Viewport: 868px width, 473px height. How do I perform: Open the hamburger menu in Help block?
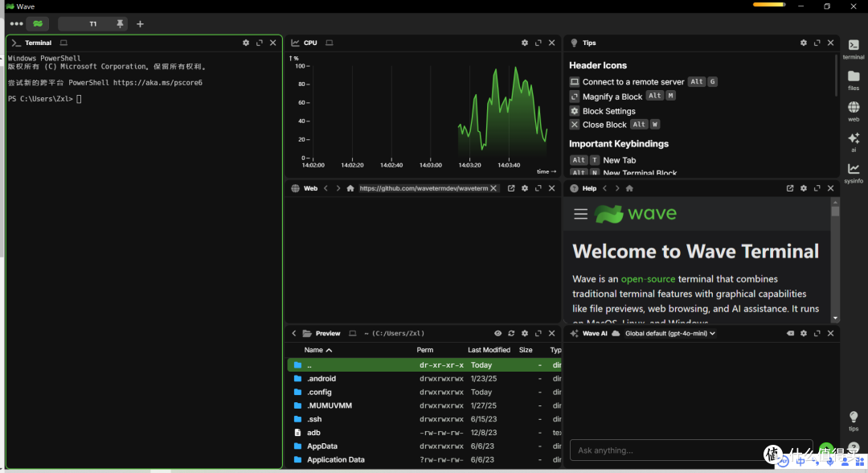[x=580, y=214]
